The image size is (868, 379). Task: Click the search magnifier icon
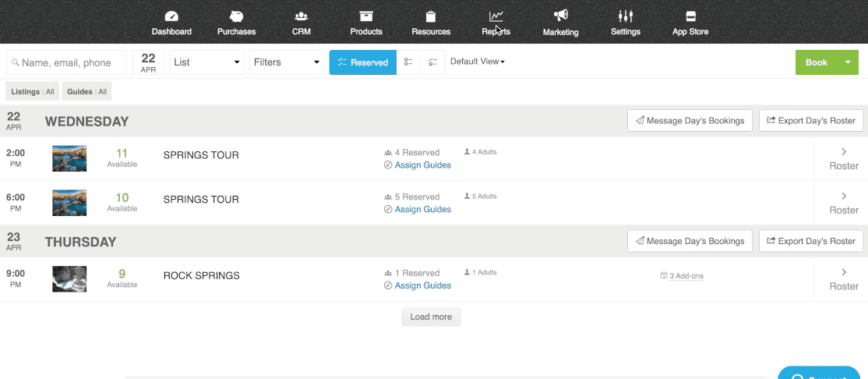point(16,62)
